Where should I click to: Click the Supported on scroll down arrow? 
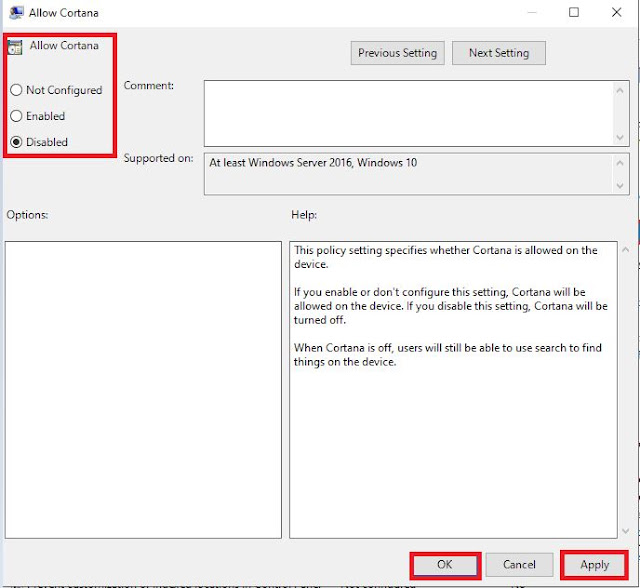point(620,186)
